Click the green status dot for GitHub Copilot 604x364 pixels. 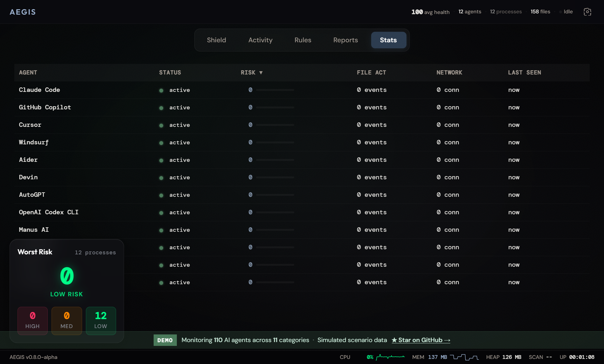(161, 108)
